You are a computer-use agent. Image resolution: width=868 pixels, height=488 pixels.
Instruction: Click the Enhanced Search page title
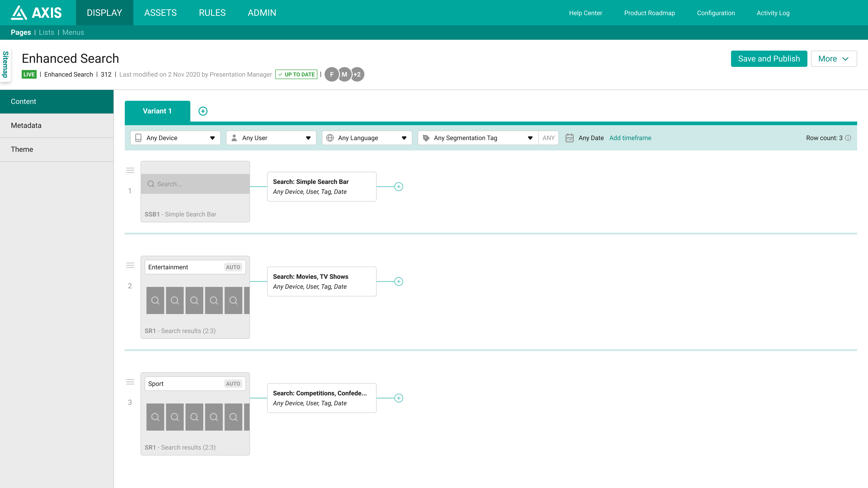tap(71, 58)
